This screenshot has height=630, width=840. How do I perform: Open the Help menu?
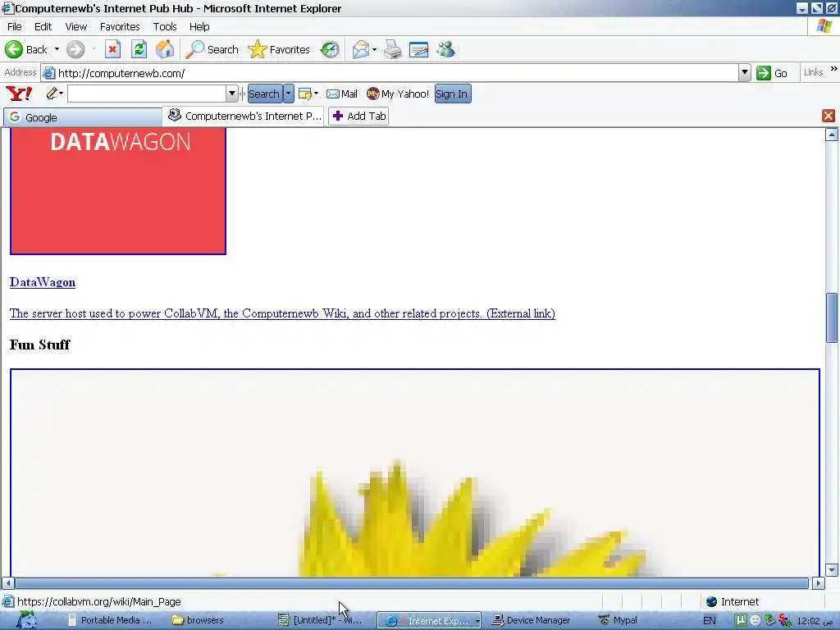(x=199, y=27)
